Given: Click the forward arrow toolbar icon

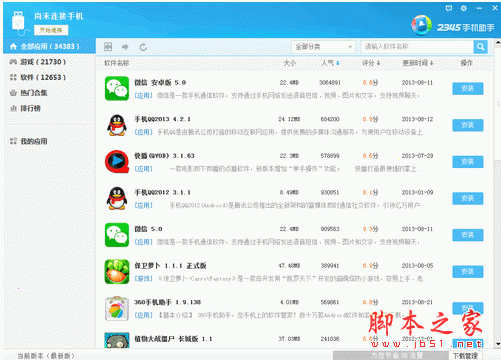Looking at the screenshot, I should tap(125, 47).
